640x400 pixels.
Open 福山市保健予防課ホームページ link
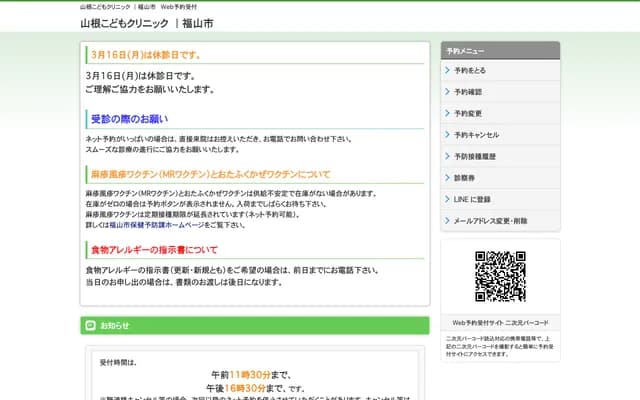[157, 225]
